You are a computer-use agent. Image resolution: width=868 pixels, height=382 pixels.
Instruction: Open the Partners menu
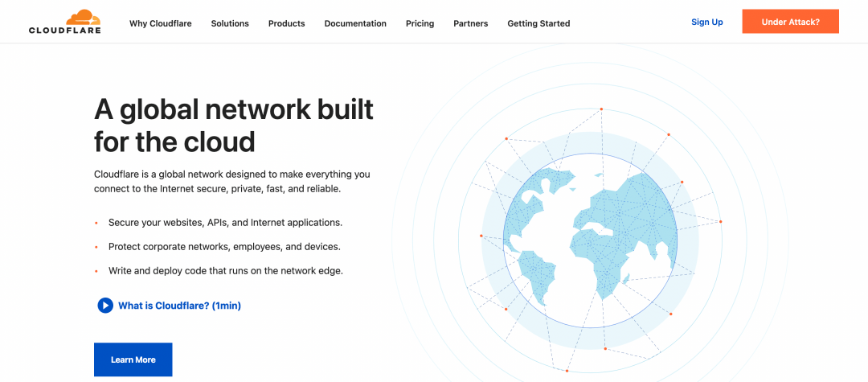[470, 23]
